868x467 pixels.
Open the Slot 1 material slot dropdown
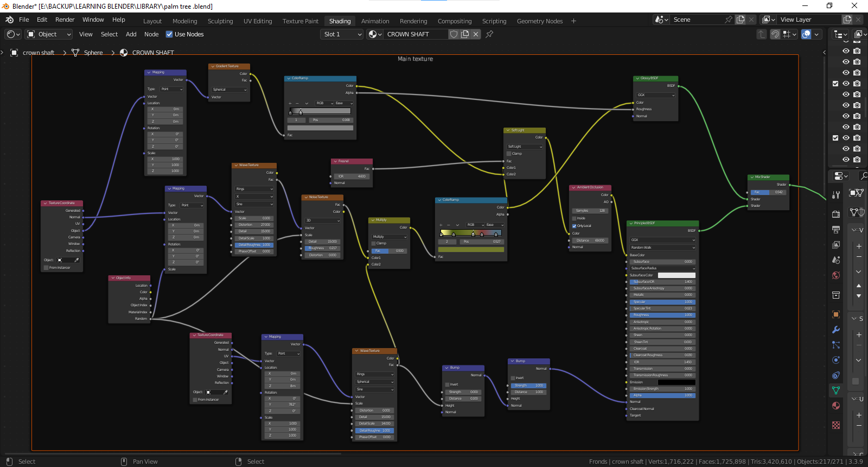click(x=342, y=34)
